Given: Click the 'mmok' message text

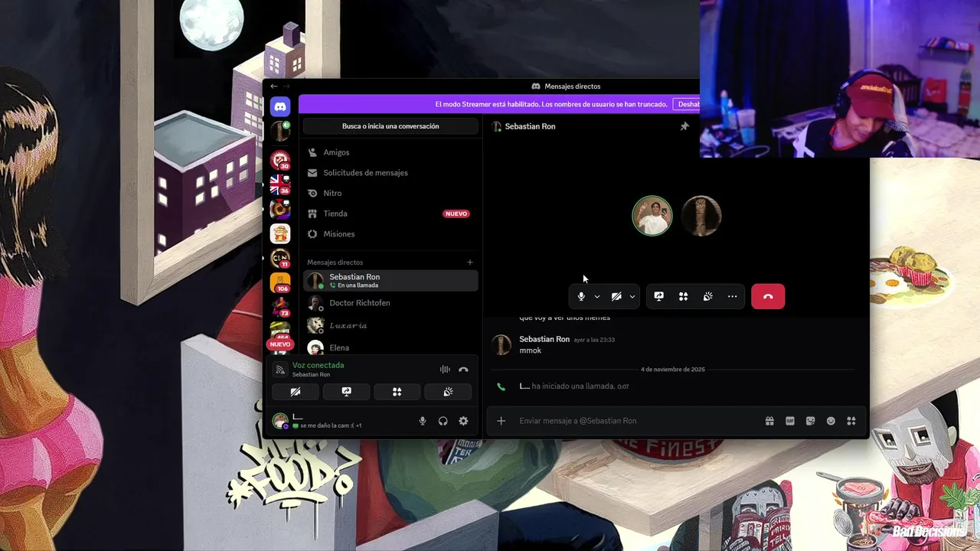Looking at the screenshot, I should click(x=530, y=350).
